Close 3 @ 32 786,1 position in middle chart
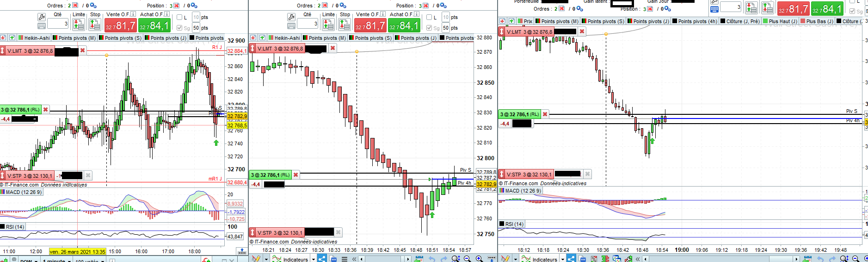Image resolution: width=868 pixels, height=262 pixels. coord(295,175)
